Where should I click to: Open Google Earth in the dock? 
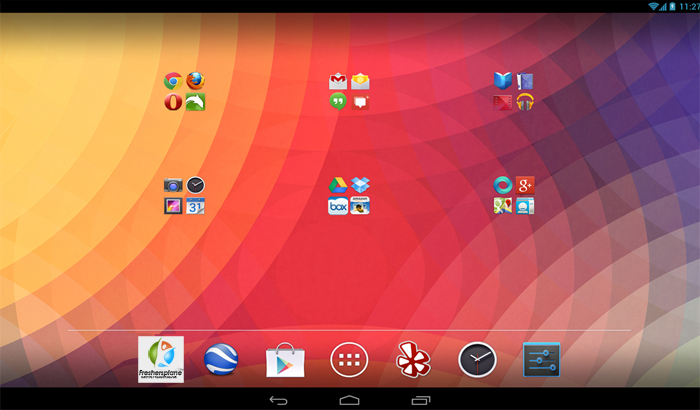[x=221, y=359]
